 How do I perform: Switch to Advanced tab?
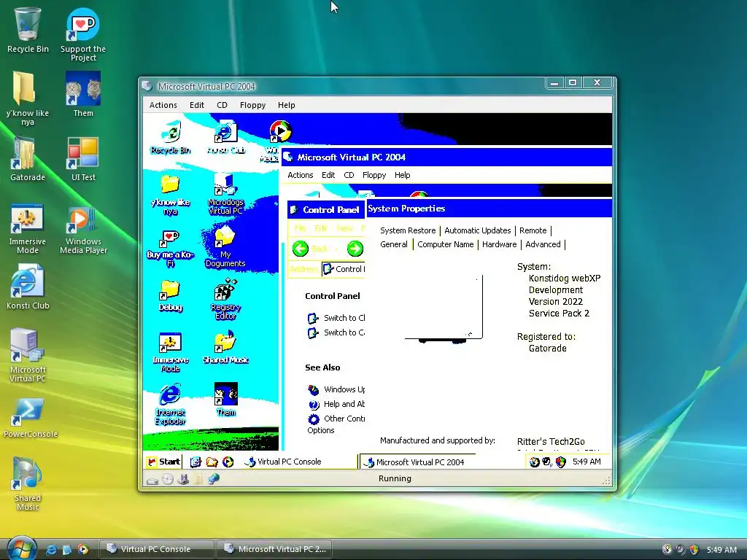[x=543, y=244]
